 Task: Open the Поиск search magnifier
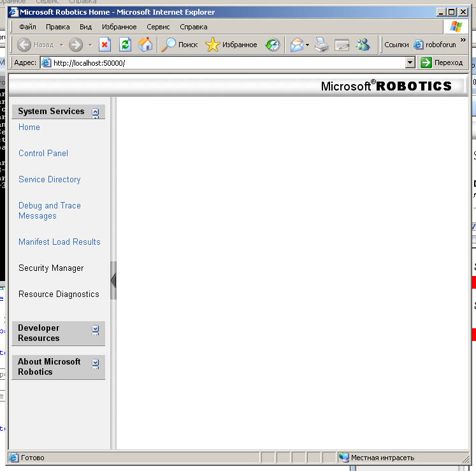pyautogui.click(x=180, y=45)
